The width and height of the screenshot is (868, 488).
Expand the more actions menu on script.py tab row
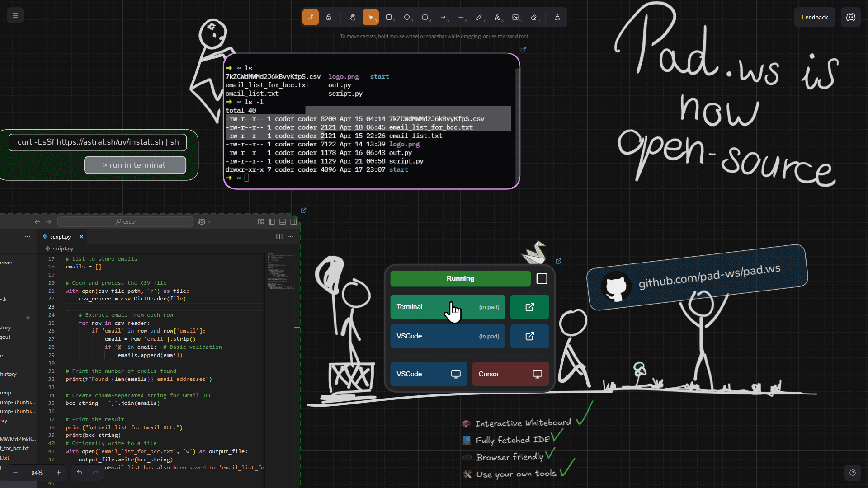click(x=290, y=236)
